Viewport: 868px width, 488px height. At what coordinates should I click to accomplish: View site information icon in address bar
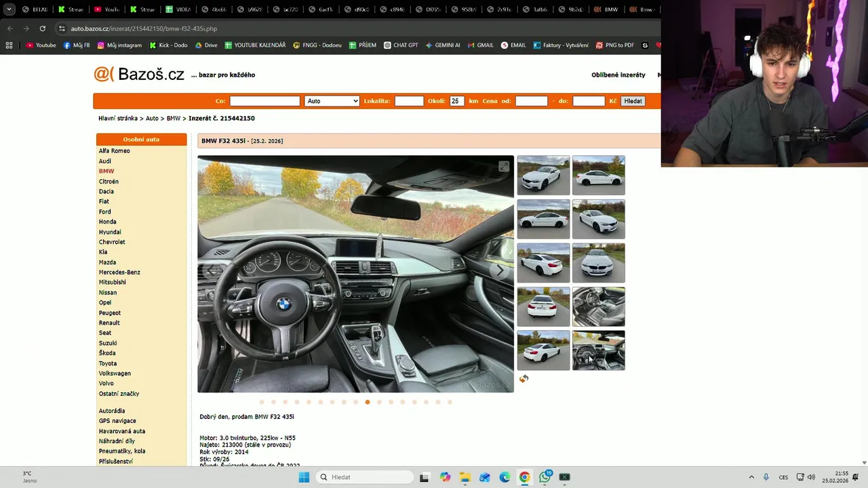(x=62, y=28)
